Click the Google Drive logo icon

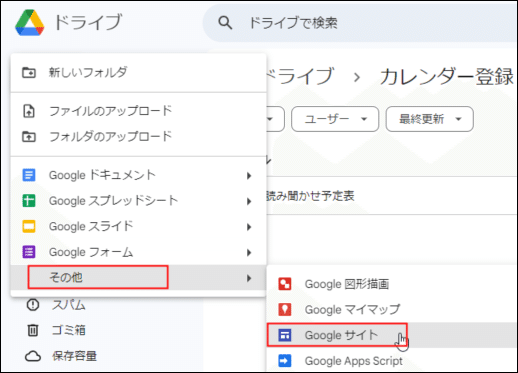pyautogui.click(x=30, y=22)
